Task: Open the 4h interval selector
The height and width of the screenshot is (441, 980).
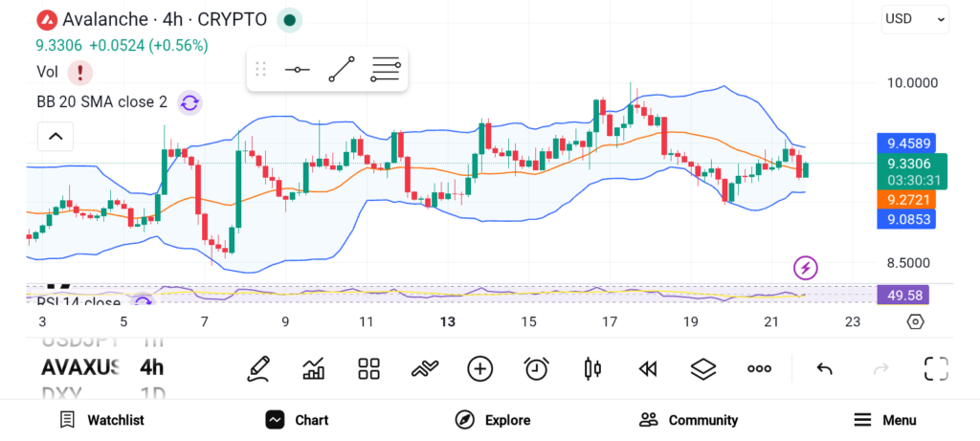Action: [151, 367]
